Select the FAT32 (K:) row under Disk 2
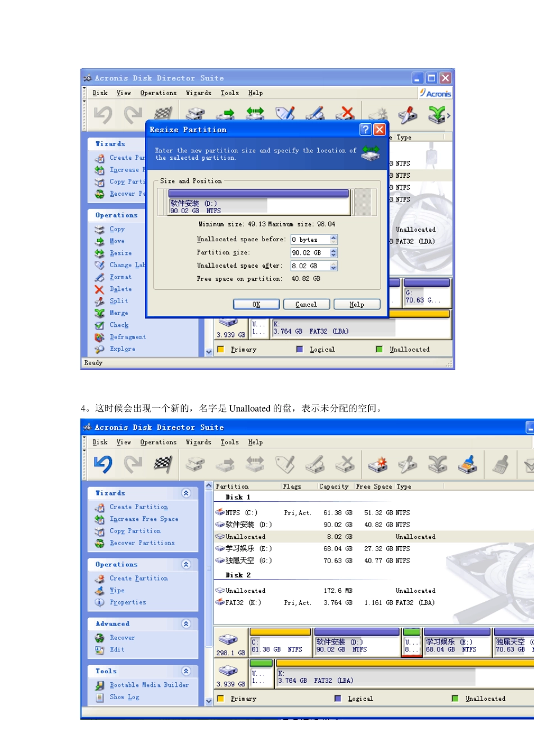This screenshot has height=756, width=534. pos(373,602)
